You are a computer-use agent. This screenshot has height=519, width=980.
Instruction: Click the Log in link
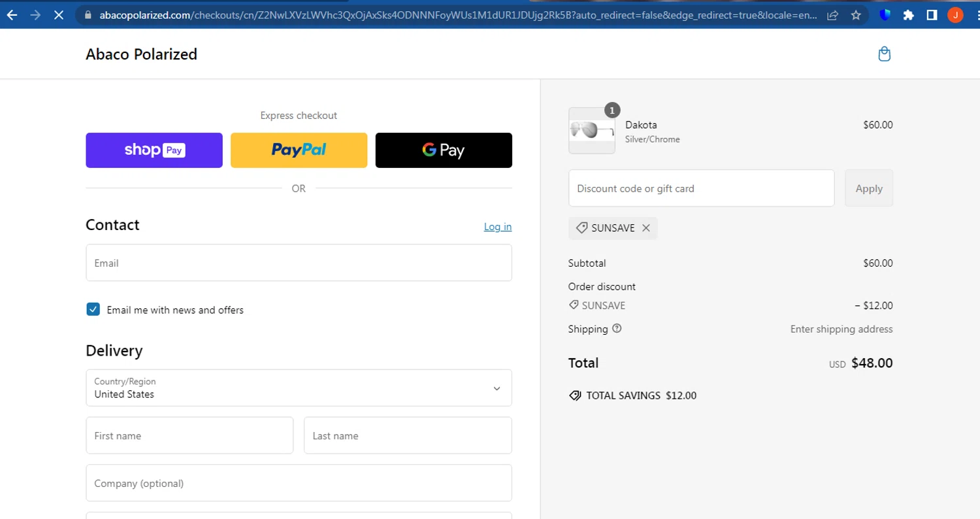click(x=498, y=227)
